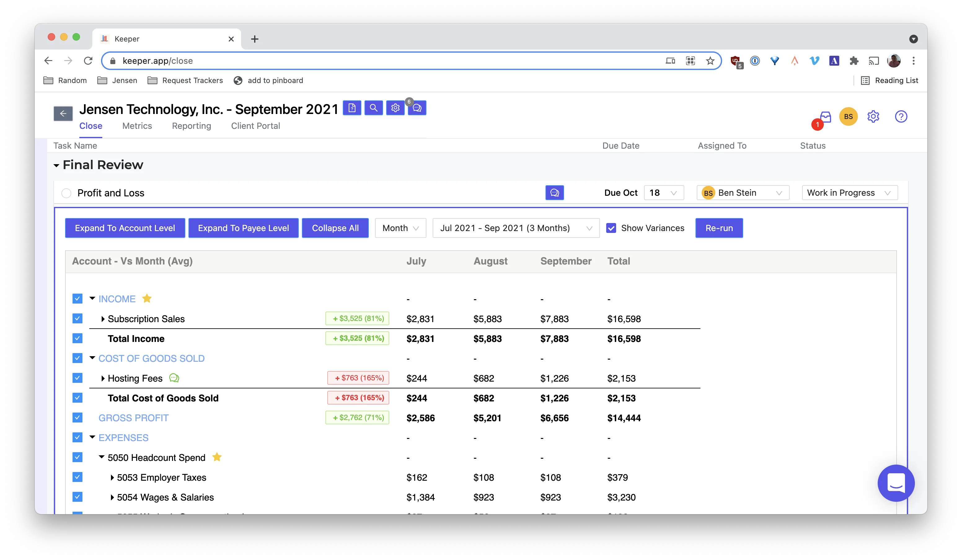The height and width of the screenshot is (560, 962).
Task: Switch to the Client Portal tab
Action: pyautogui.click(x=255, y=126)
